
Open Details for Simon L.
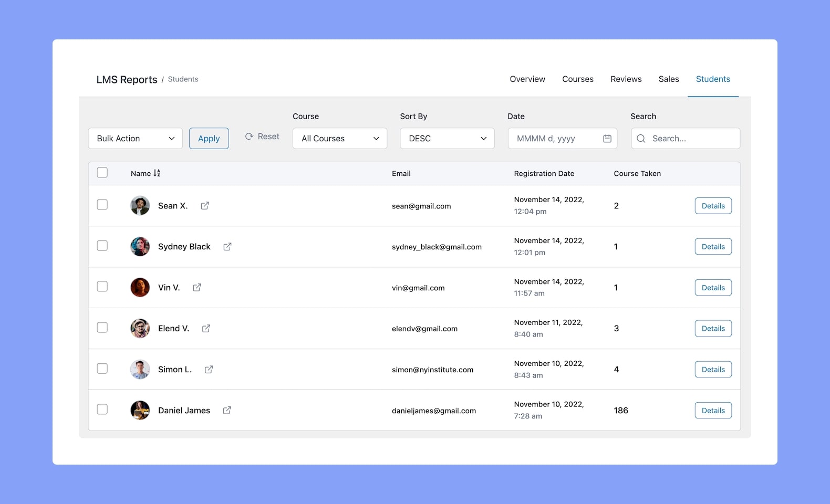pos(713,370)
